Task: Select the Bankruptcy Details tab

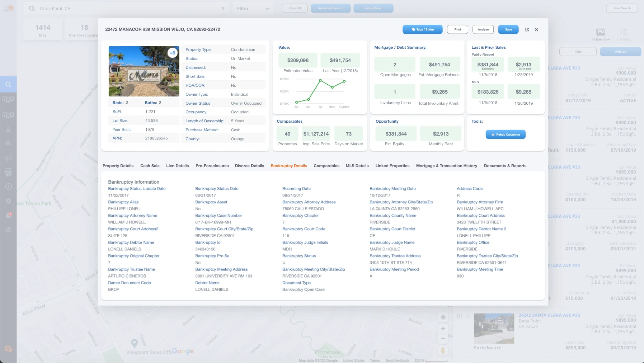Action: coord(289,166)
